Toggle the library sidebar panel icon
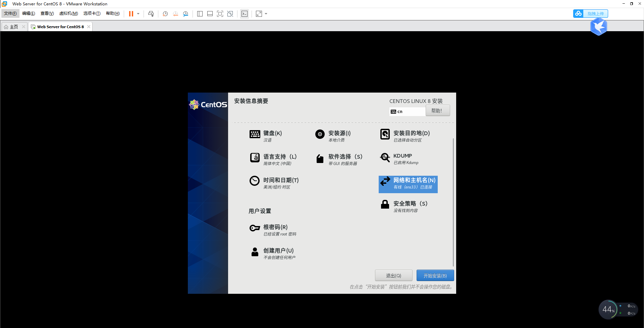Image resolution: width=644 pixels, height=328 pixels. [x=200, y=14]
